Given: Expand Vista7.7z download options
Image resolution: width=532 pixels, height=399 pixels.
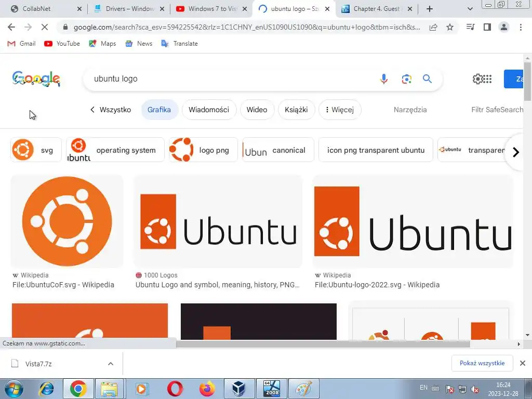Looking at the screenshot, I should (x=111, y=363).
